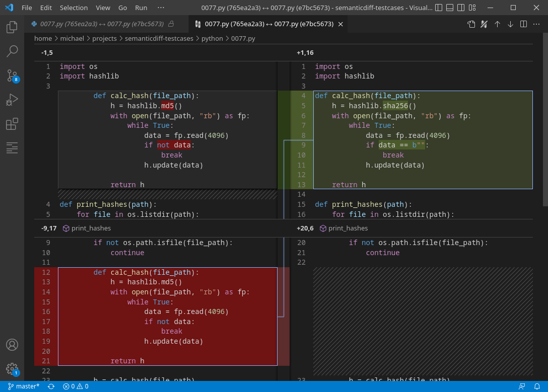Open the Selection menu
The height and width of the screenshot is (392, 548).
click(x=74, y=8)
